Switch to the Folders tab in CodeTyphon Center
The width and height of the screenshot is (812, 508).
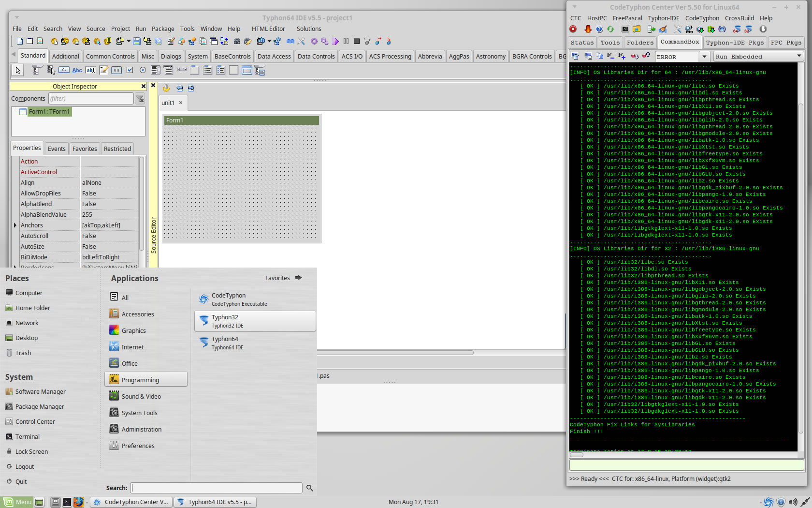640,43
